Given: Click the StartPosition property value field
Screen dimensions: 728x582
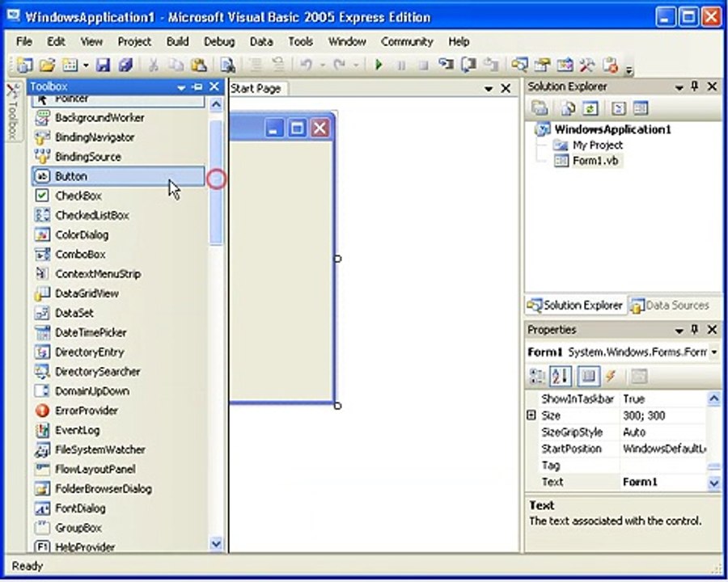Looking at the screenshot, I should click(663, 449).
